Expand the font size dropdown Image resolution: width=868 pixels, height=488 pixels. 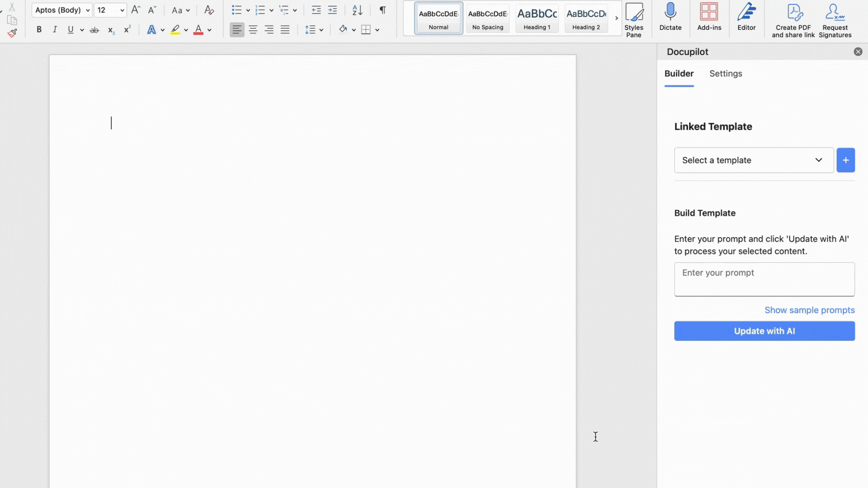pos(122,10)
